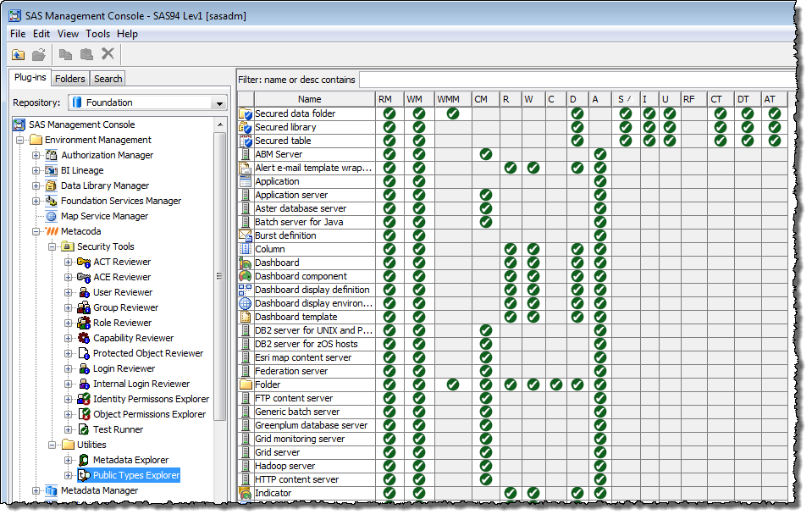The image size is (812, 520).
Task: Expand the Foundation Services Manager node
Action: pyautogui.click(x=36, y=201)
